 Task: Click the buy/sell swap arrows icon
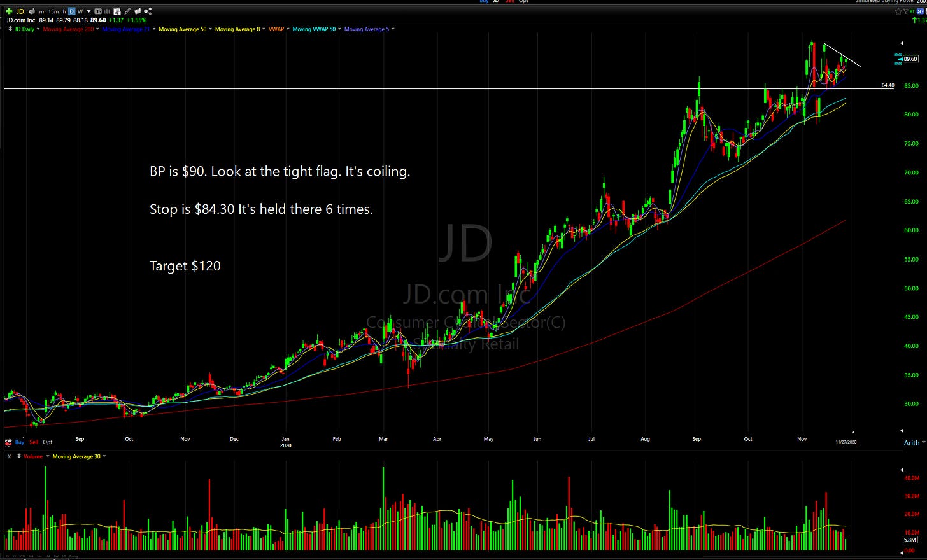click(x=8, y=442)
